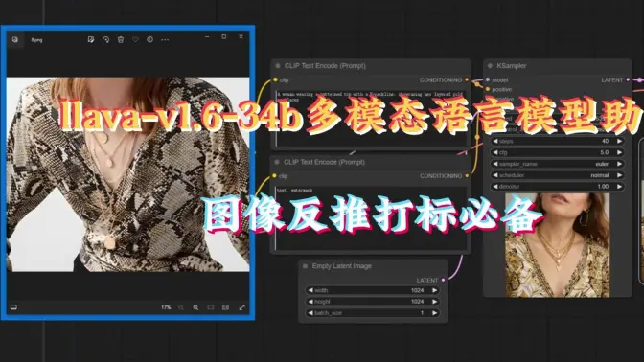Show the filmstrip icon at bottom left

click(x=13, y=307)
